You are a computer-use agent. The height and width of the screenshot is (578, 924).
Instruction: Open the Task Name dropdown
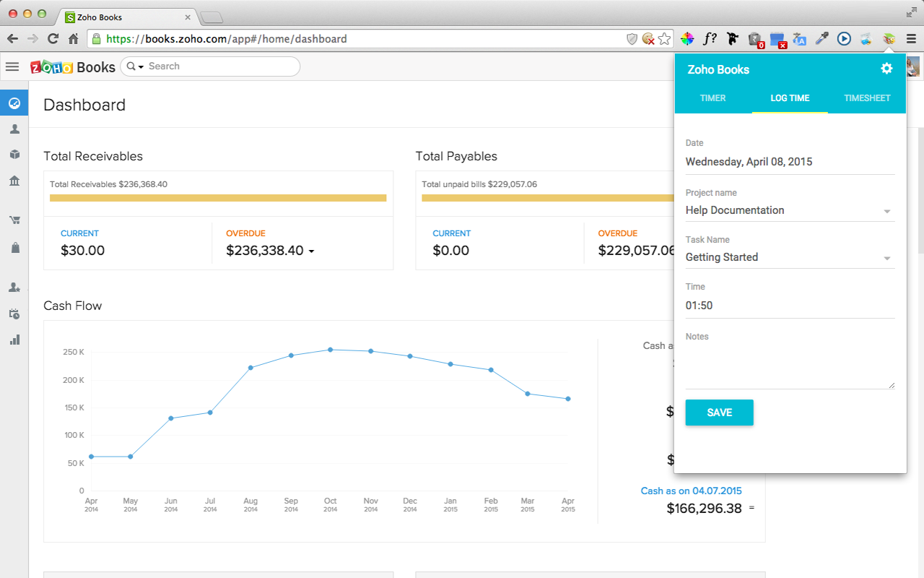pyautogui.click(x=886, y=257)
